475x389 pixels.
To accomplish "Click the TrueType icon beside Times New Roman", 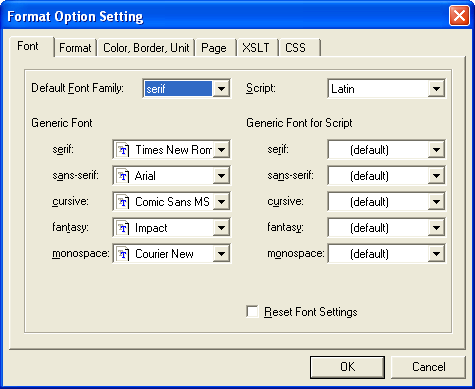I will 123,150.
